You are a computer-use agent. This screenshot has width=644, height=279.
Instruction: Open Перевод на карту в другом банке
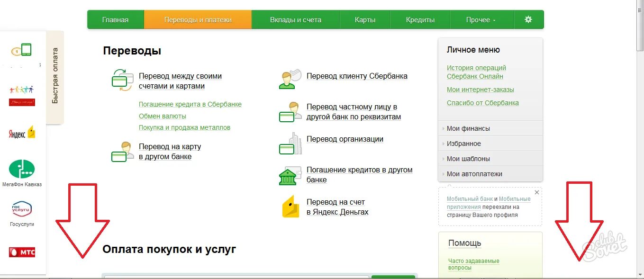pyautogui.click(x=170, y=152)
